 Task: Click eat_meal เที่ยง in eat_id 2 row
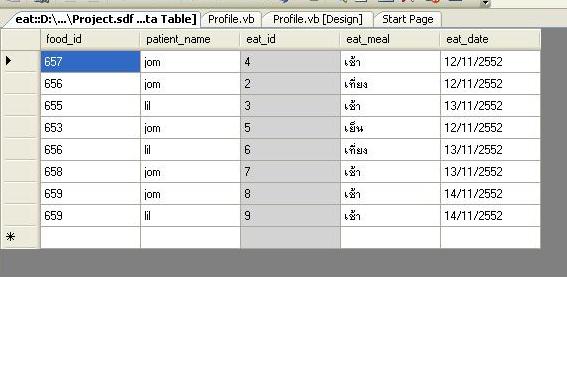click(x=391, y=84)
